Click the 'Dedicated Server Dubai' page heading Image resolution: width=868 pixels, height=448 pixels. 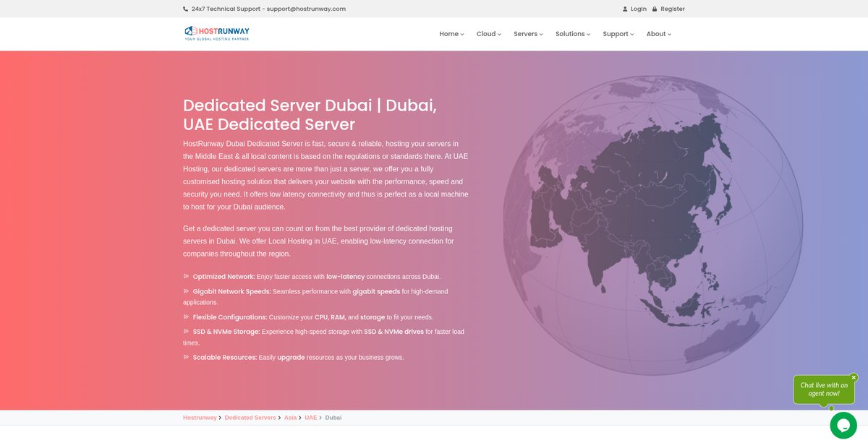(x=310, y=114)
